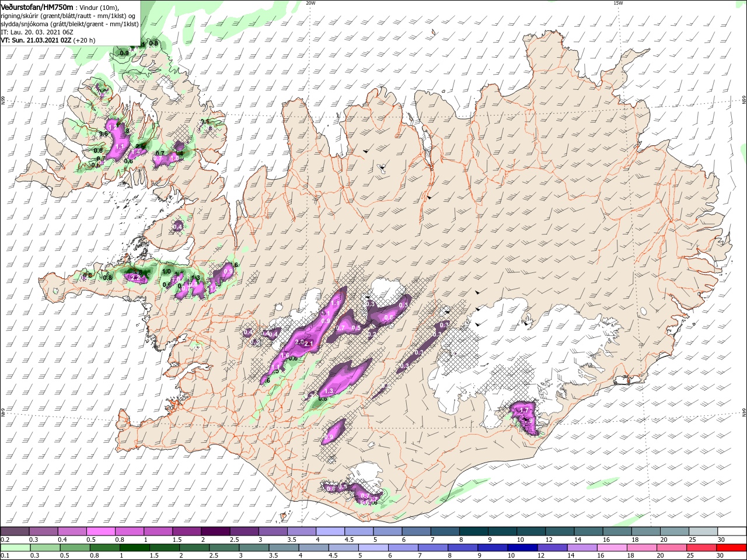Click the valid time 'VT: Sun. 21.03.2021 02Z'
Image resolution: width=747 pixels, height=560 pixels.
coord(36,40)
